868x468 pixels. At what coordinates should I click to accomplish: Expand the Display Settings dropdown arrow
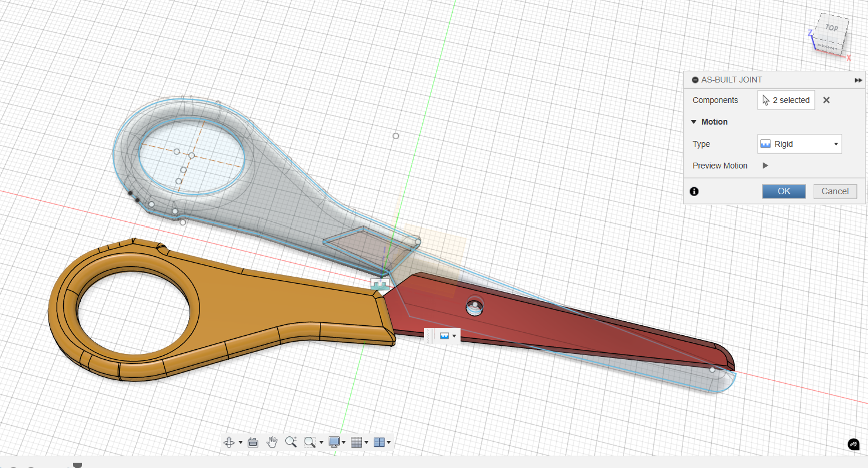343,443
